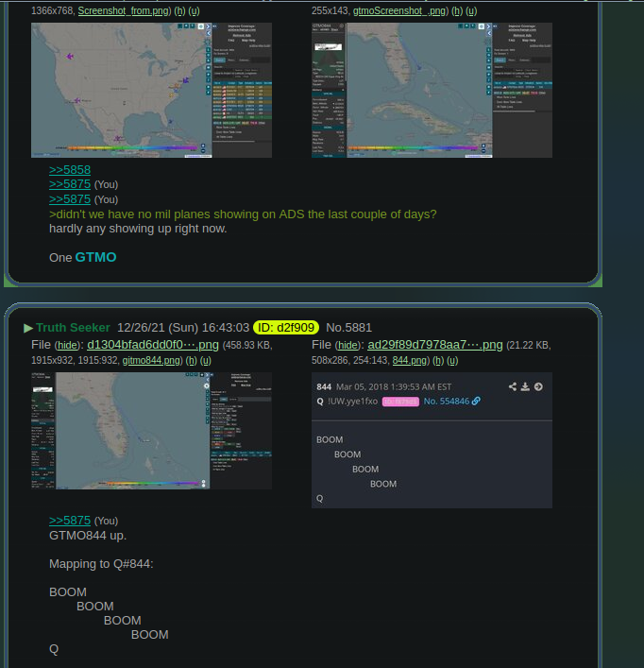Follow the first >>5875 reply link
644x668 pixels.
70,184
